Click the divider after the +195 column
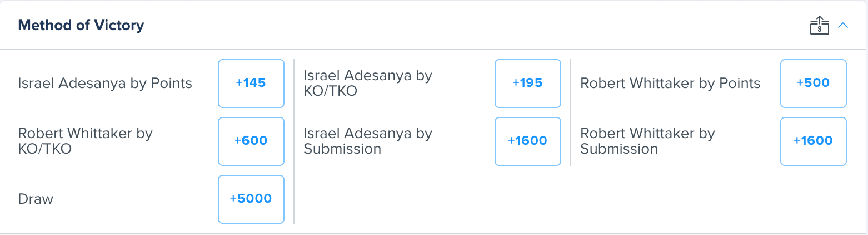Screen dimensions: 868x235 coord(571,112)
